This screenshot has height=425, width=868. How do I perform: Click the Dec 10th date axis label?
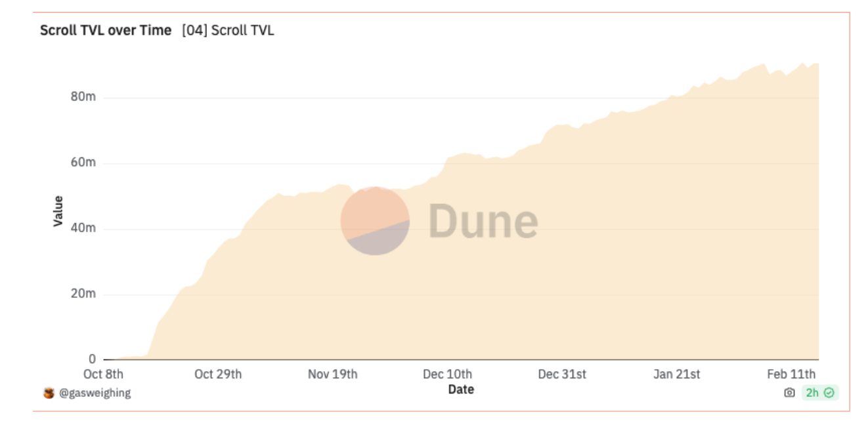pos(447,374)
